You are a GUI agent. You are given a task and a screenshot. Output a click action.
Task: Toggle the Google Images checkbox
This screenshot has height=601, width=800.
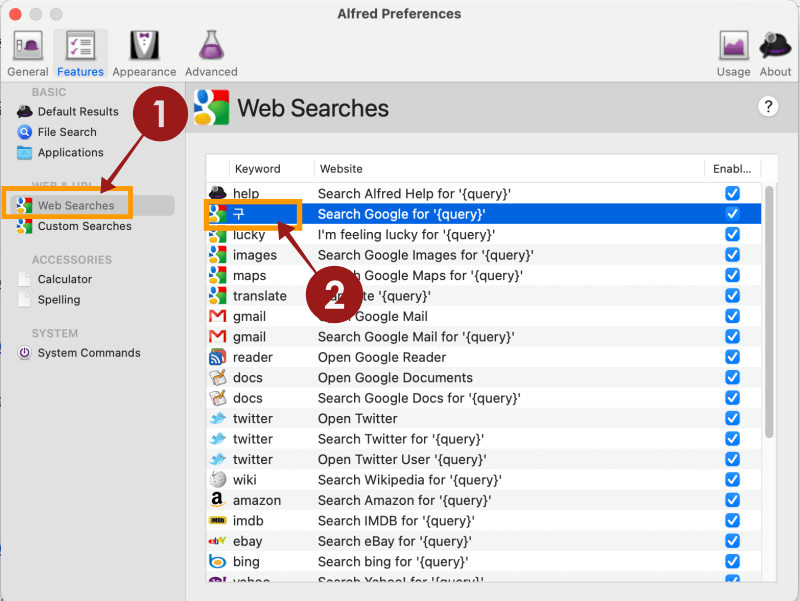click(732, 255)
